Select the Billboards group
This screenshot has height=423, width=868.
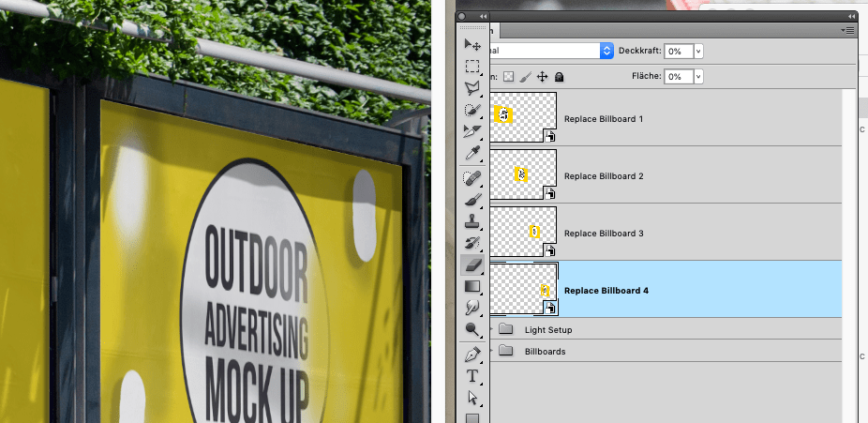click(x=666, y=351)
